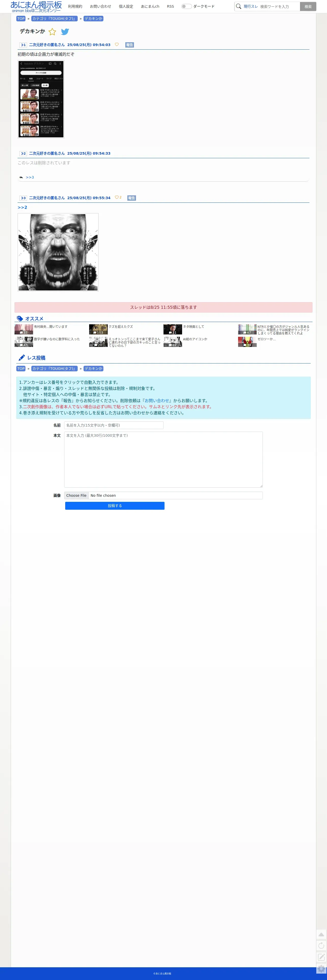Viewport: 327px width, 980px height.
Task: Open the RSS menu link
Action: click(x=170, y=6)
